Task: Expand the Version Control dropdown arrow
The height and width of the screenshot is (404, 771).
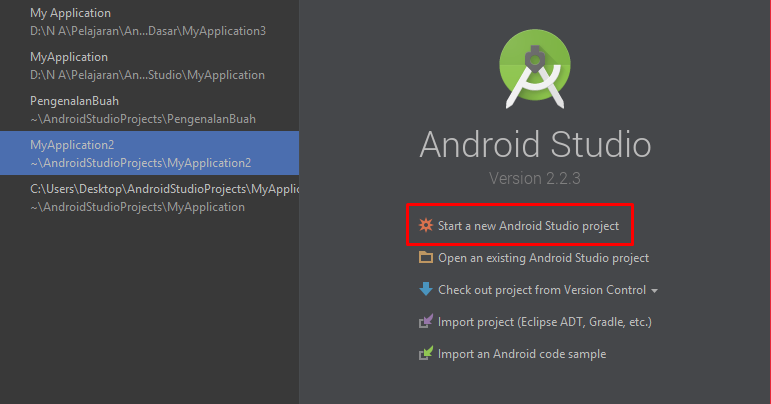Action: coord(654,291)
